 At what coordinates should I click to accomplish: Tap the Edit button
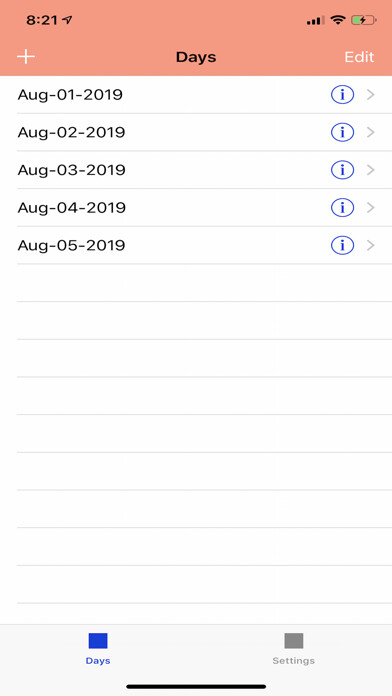(359, 57)
